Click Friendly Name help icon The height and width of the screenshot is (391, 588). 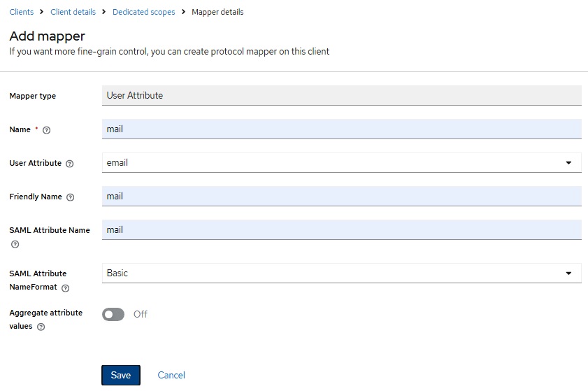70,197
